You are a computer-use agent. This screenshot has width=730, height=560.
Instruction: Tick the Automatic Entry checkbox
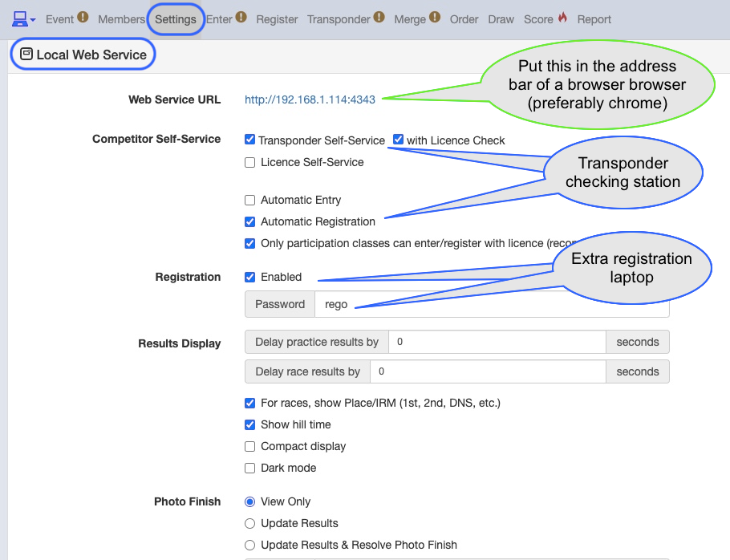(x=250, y=200)
